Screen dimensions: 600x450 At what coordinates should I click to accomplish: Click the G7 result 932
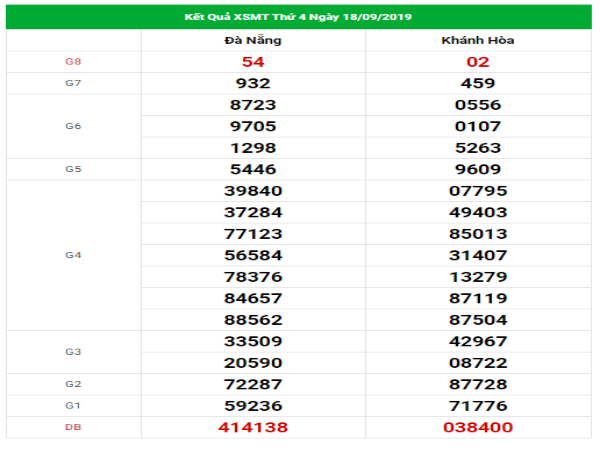click(x=252, y=83)
